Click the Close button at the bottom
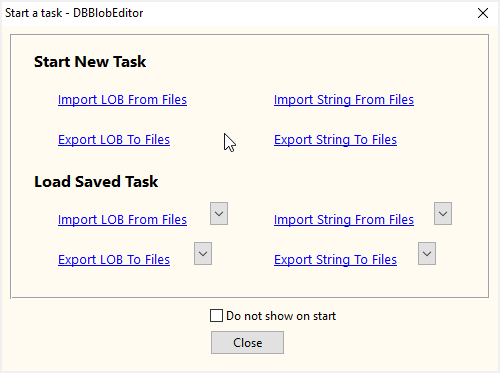This screenshot has width=500, height=373. point(247,342)
